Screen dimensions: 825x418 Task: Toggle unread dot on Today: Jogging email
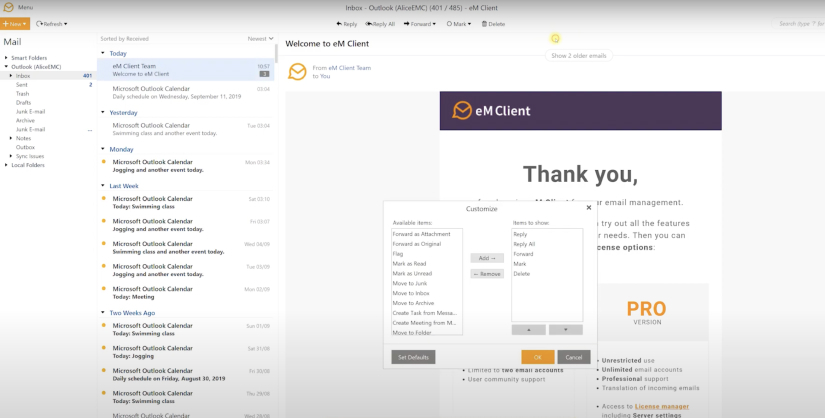pos(104,347)
